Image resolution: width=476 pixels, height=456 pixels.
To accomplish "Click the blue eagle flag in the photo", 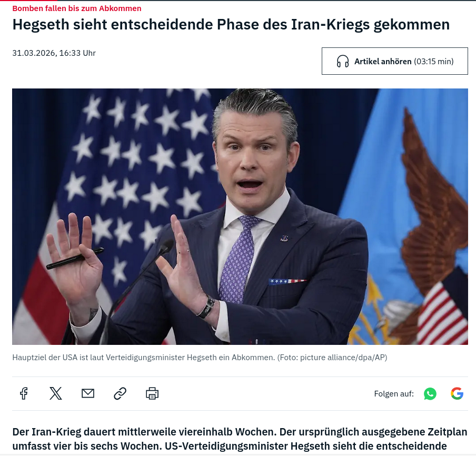I will (407, 213).
